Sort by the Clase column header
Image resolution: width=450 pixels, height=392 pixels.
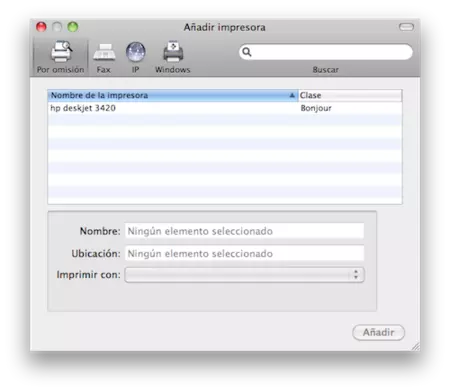pos(350,95)
